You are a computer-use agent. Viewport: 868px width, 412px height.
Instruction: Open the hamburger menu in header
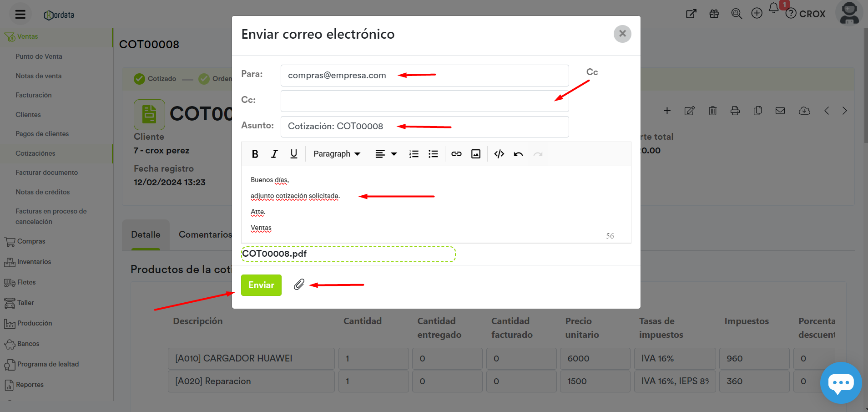(x=20, y=14)
